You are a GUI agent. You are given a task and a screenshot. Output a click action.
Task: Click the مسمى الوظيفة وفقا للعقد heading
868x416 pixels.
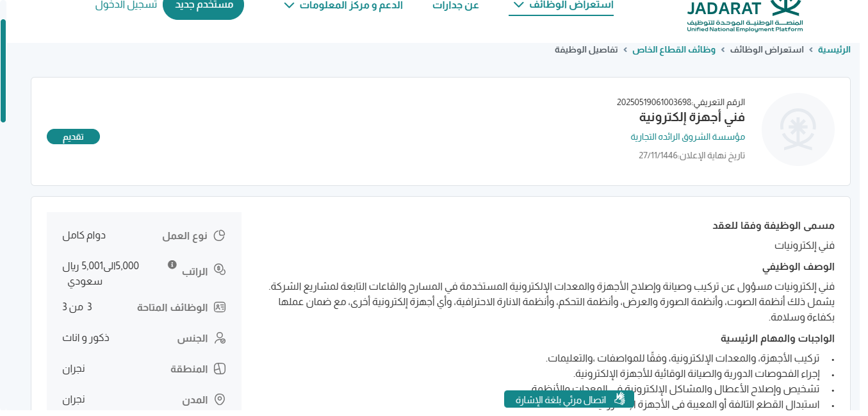774,226
